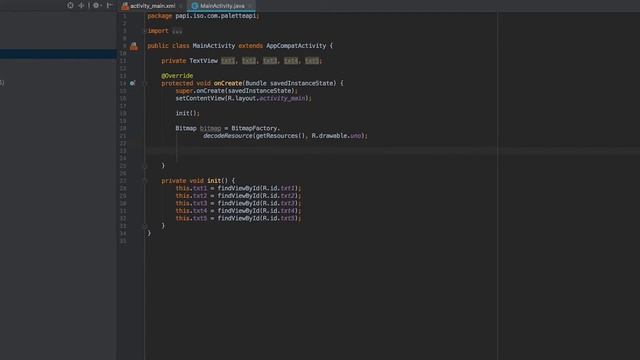Click the txt5 field declaration

pyautogui.click(x=312, y=61)
